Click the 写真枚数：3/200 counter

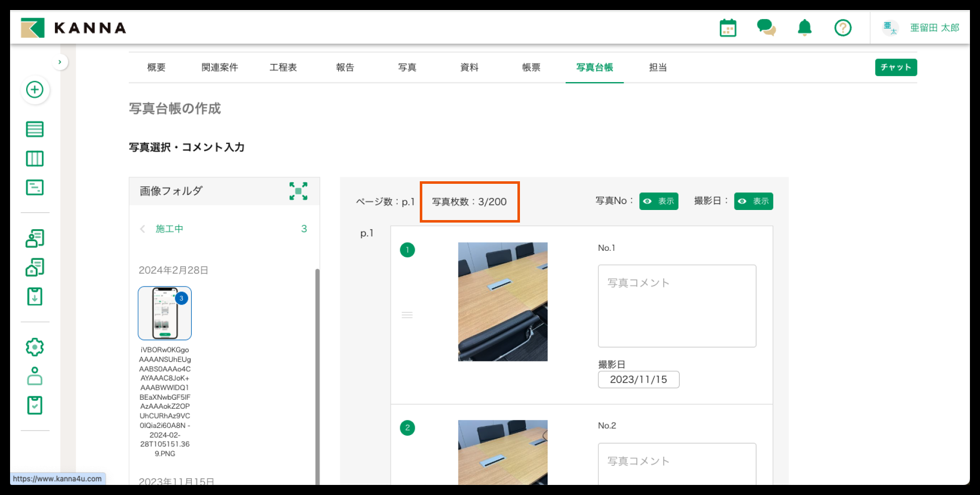coord(469,202)
